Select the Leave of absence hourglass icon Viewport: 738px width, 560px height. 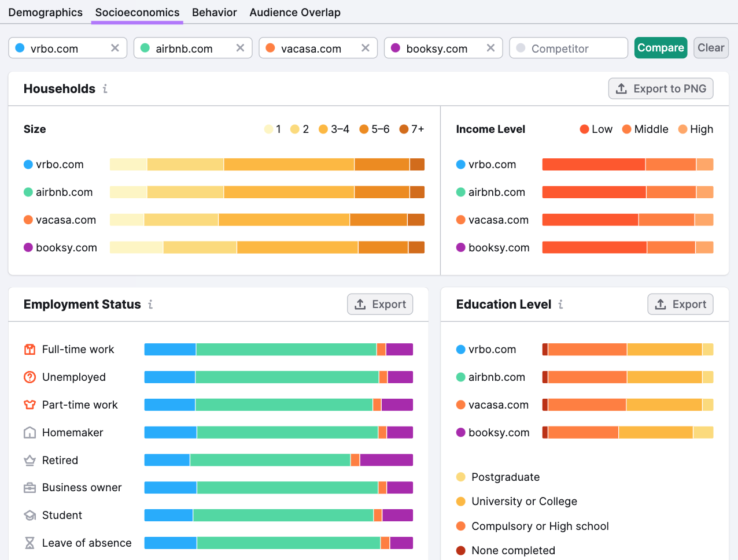pos(30,543)
